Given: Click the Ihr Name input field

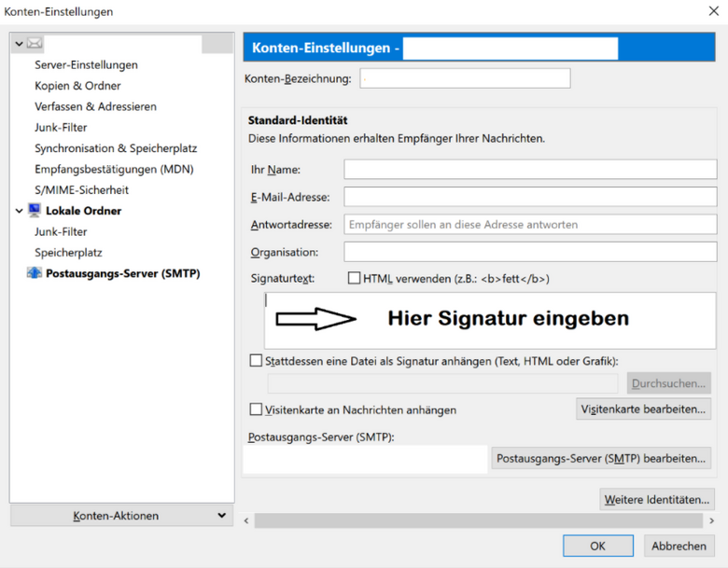Looking at the screenshot, I should click(530, 170).
